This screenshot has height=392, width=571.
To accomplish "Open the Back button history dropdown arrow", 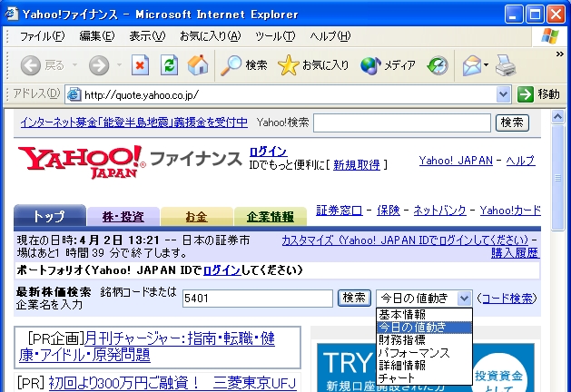I will (x=74, y=65).
